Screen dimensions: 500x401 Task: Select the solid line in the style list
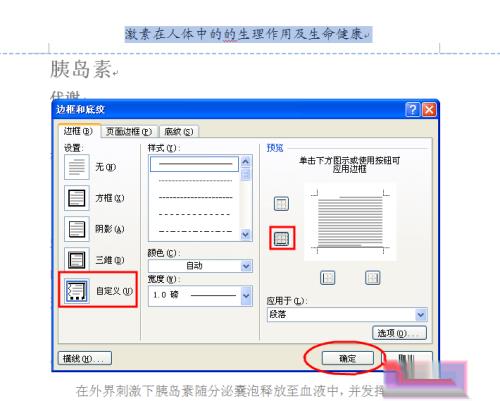(x=195, y=164)
